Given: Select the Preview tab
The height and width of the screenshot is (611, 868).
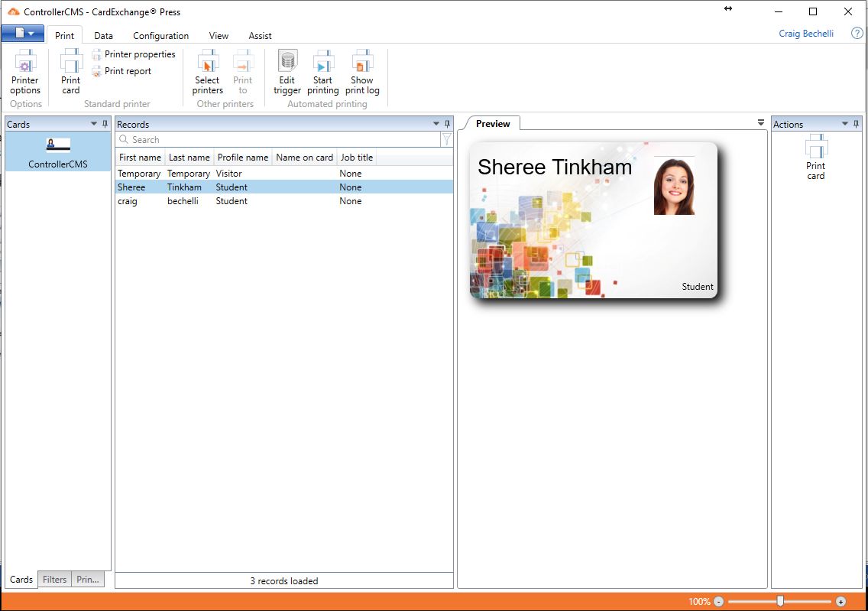Looking at the screenshot, I should [493, 124].
